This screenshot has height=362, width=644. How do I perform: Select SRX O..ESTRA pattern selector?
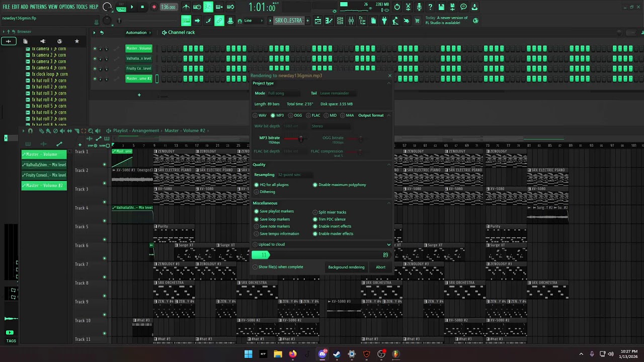[x=288, y=21]
